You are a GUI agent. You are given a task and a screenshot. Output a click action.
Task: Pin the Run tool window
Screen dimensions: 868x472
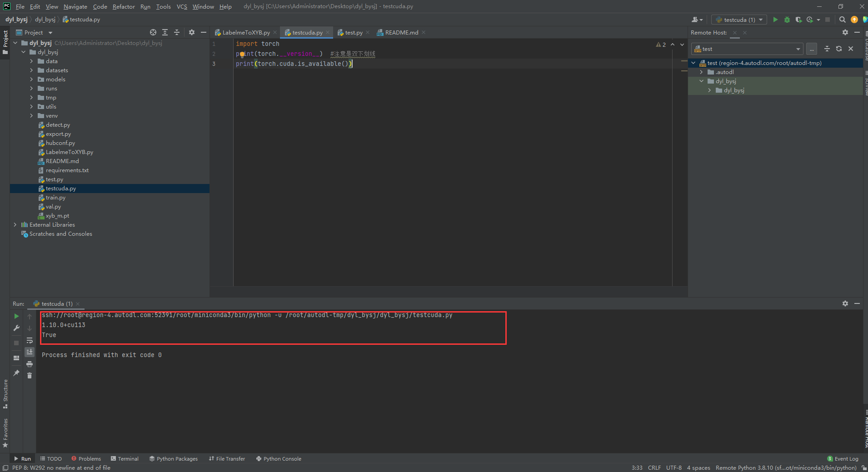coord(16,373)
